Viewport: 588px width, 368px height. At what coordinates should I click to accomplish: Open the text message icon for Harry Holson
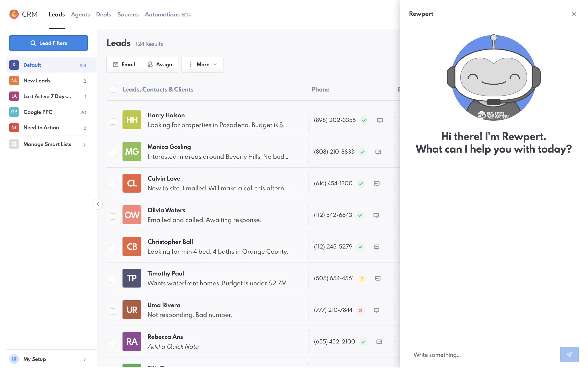click(x=380, y=120)
